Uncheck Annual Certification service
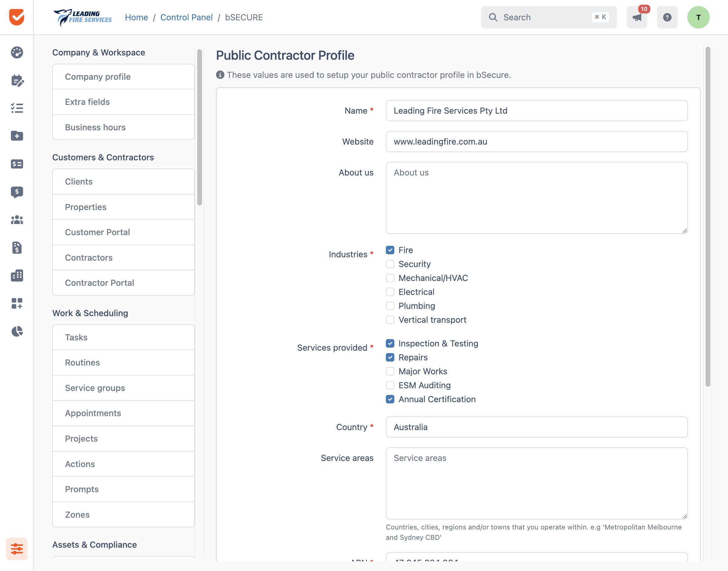 (390, 399)
